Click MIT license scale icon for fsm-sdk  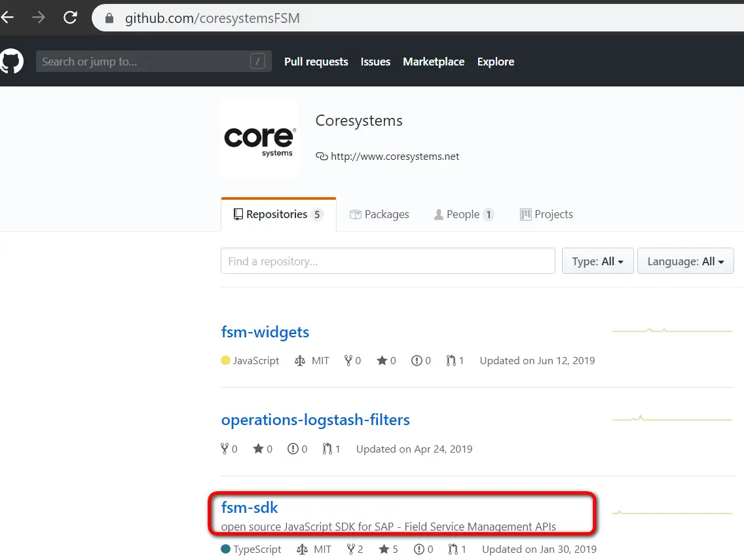(x=303, y=550)
